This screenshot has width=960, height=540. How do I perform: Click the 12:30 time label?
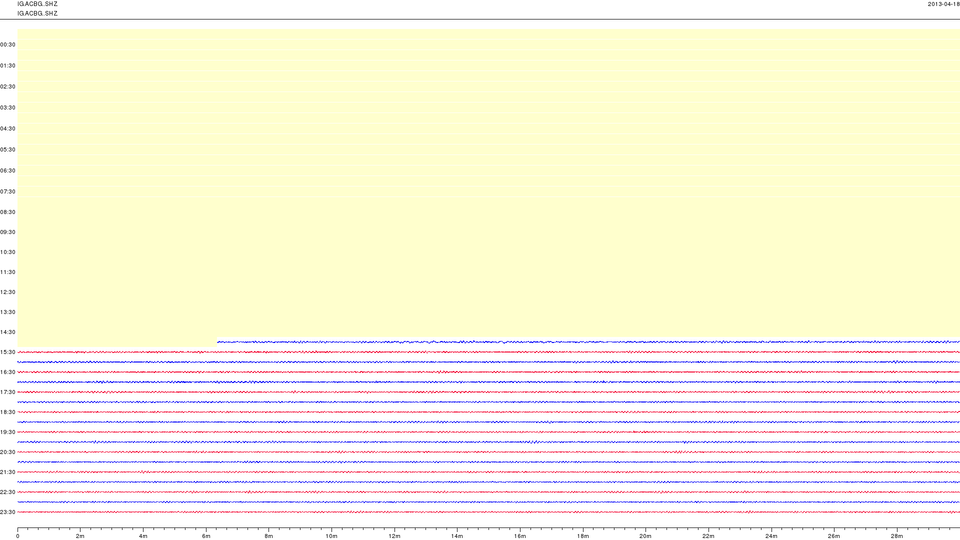(x=8, y=292)
